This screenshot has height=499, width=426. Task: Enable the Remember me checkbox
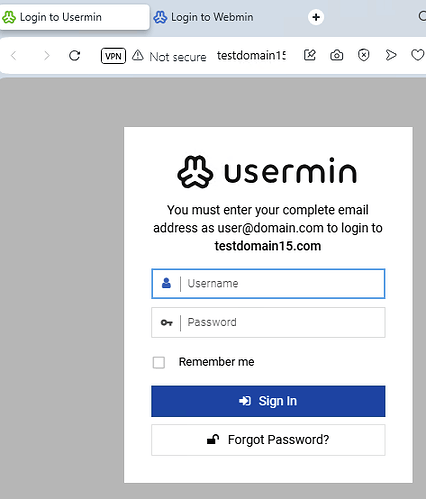(159, 362)
